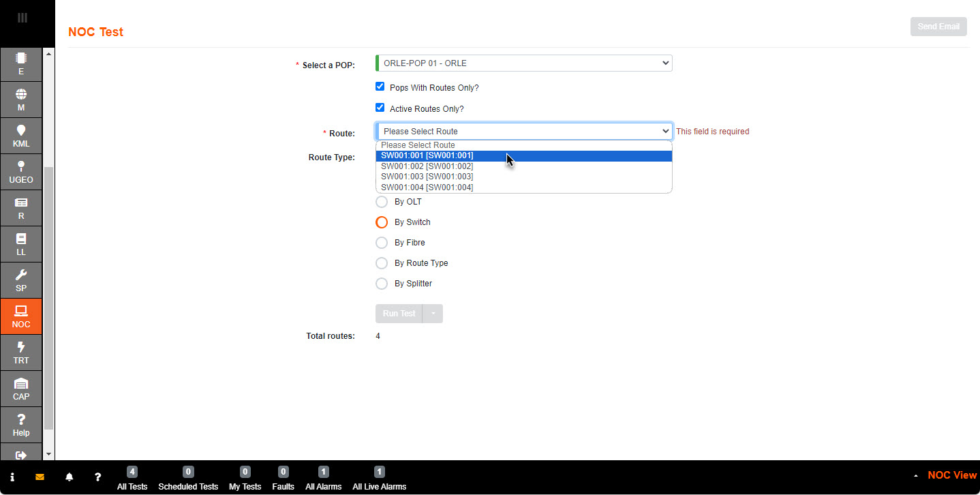The image size is (980, 495).
Task: Click the UGEO pin sidebar icon
Action: tap(21, 172)
